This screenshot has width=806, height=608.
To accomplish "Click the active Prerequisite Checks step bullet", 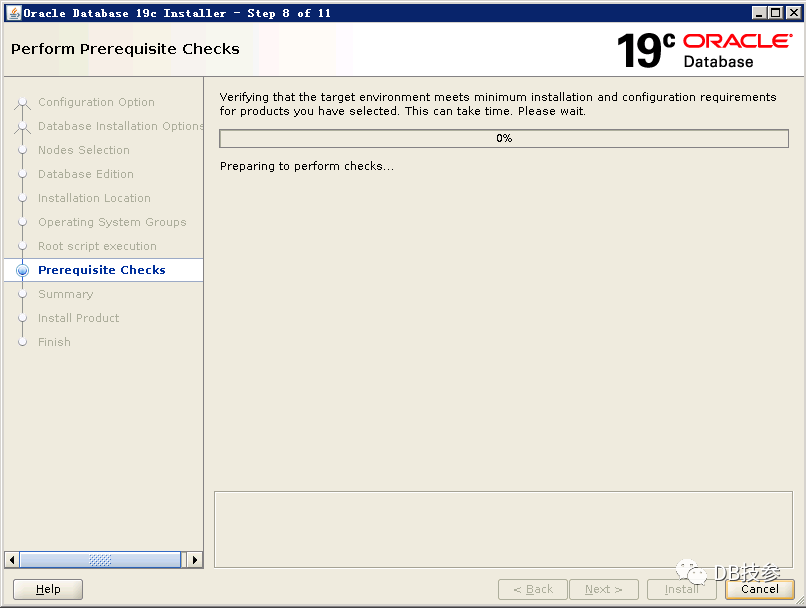I will pyautogui.click(x=22, y=270).
